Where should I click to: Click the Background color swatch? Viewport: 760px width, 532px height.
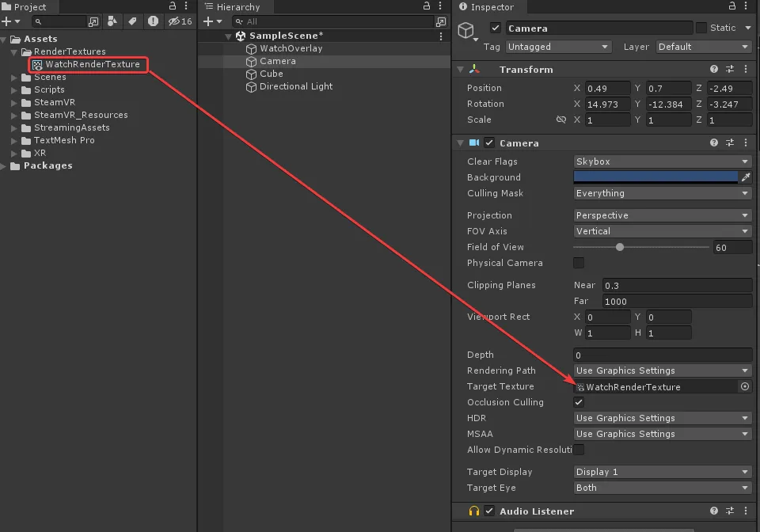[655, 177]
